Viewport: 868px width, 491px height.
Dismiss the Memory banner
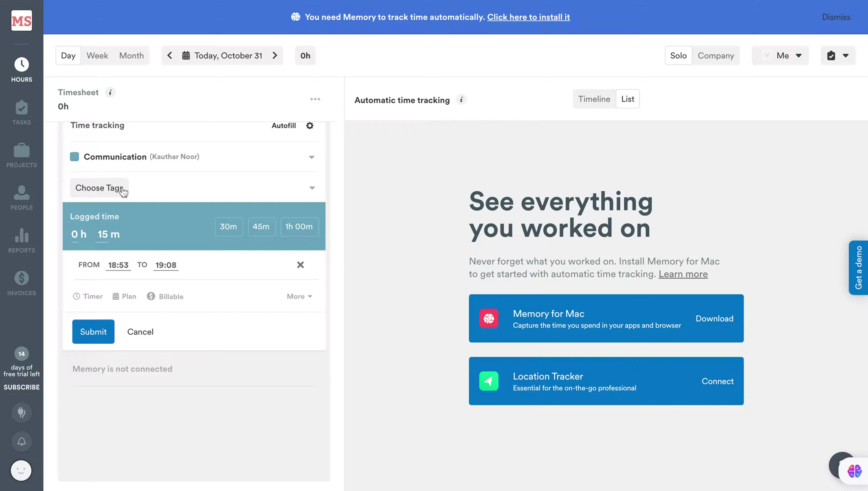pyautogui.click(x=836, y=17)
